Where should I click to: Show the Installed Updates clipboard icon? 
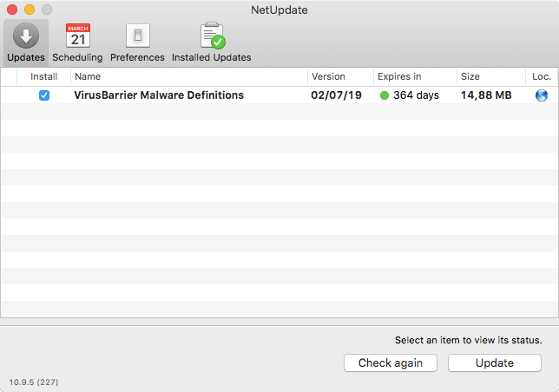(x=213, y=36)
